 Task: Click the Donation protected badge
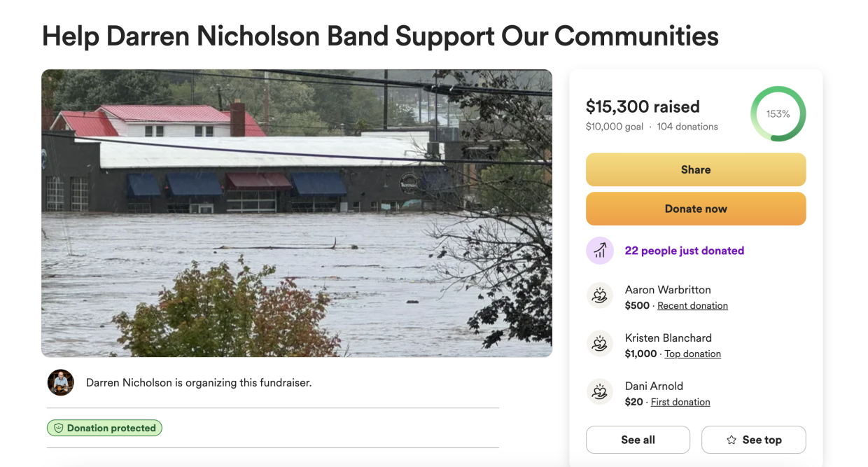[x=105, y=428]
